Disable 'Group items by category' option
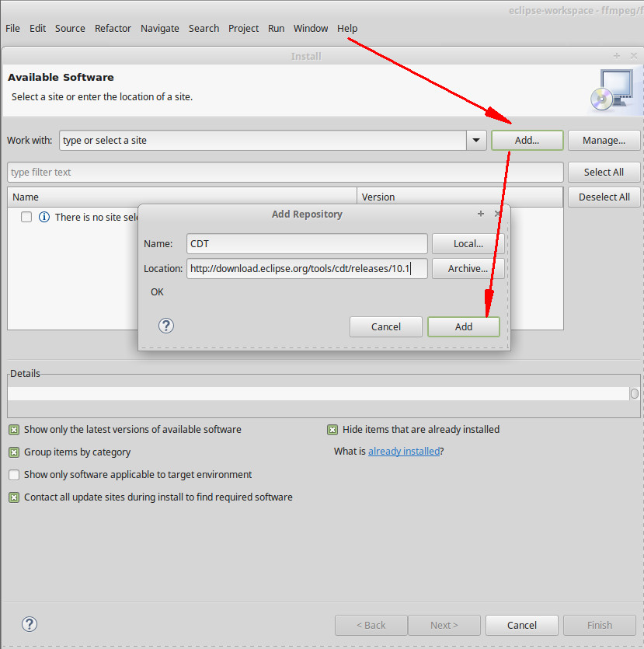Screen dimensions: 644x649 pos(14,452)
